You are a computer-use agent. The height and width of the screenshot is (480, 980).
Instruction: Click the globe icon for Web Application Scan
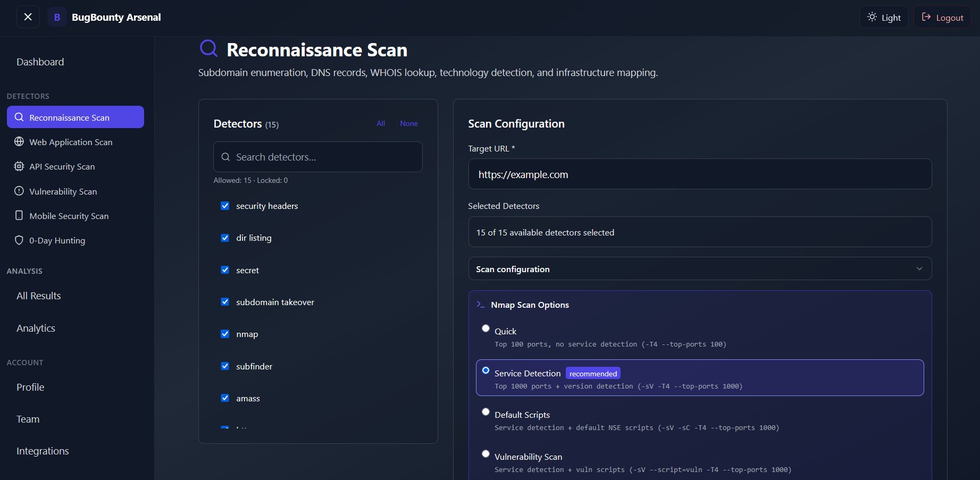[19, 141]
